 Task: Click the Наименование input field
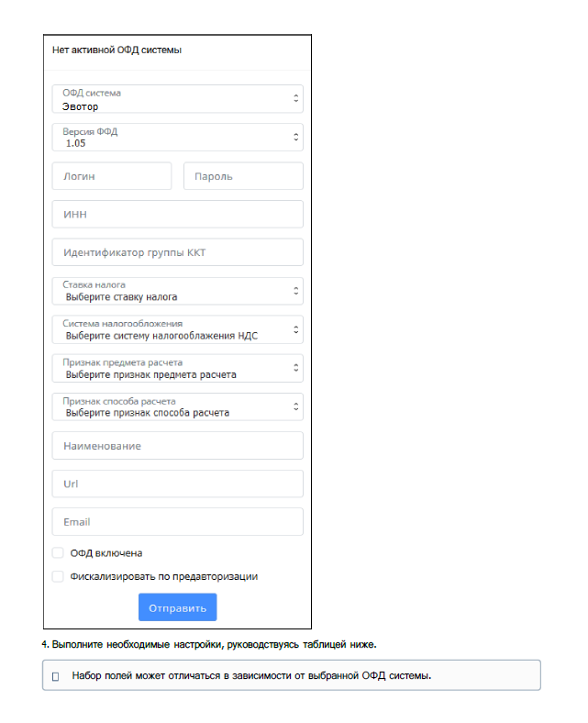point(177,446)
